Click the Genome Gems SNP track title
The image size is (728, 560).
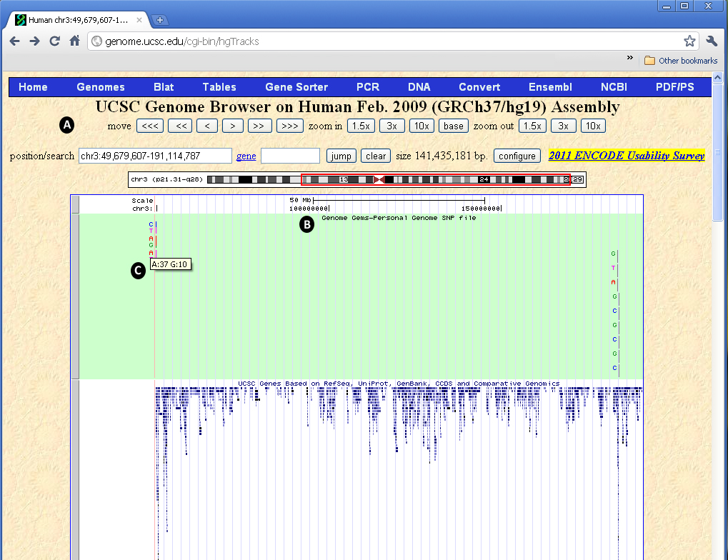[x=399, y=218]
